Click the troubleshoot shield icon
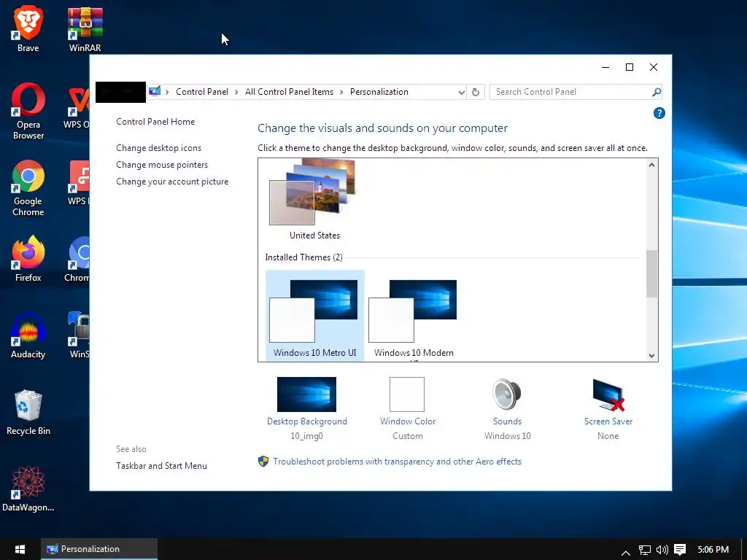This screenshot has height=560, width=747. (x=263, y=462)
